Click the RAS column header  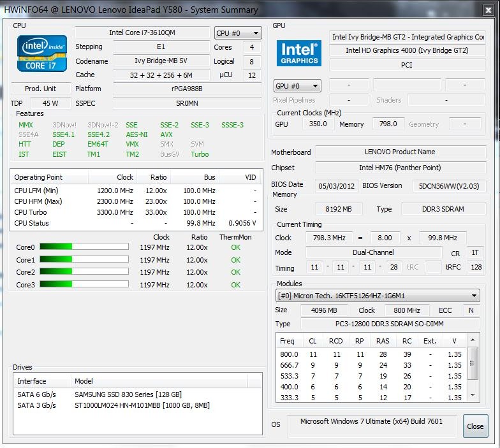(x=383, y=341)
